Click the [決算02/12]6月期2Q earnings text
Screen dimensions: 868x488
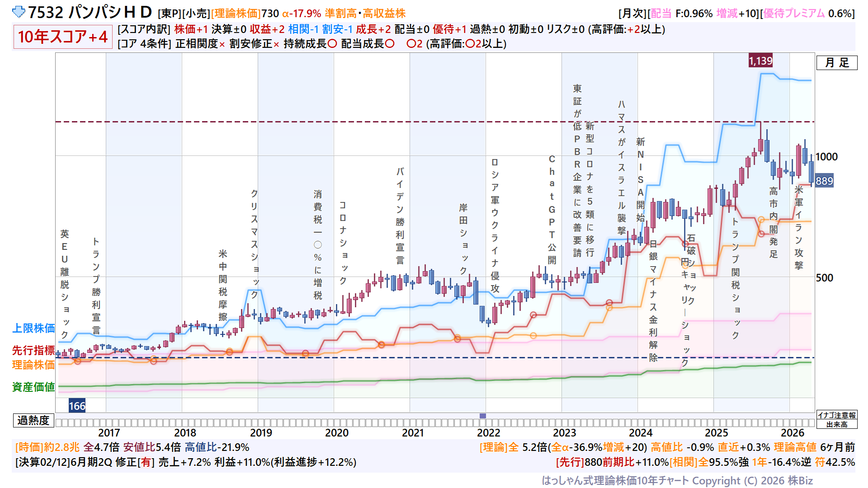point(63,462)
